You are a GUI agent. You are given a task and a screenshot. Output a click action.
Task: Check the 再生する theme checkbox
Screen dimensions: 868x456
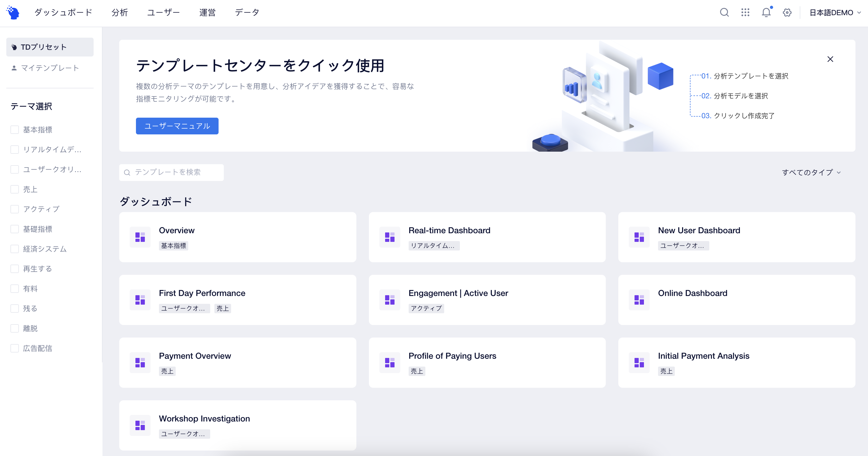pyautogui.click(x=14, y=269)
